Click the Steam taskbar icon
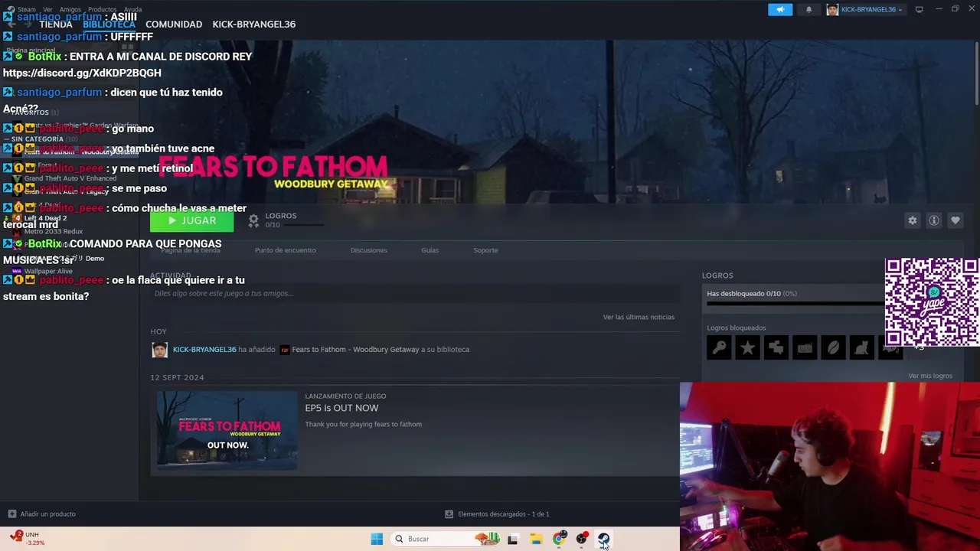The height and width of the screenshot is (551, 980). tap(604, 539)
